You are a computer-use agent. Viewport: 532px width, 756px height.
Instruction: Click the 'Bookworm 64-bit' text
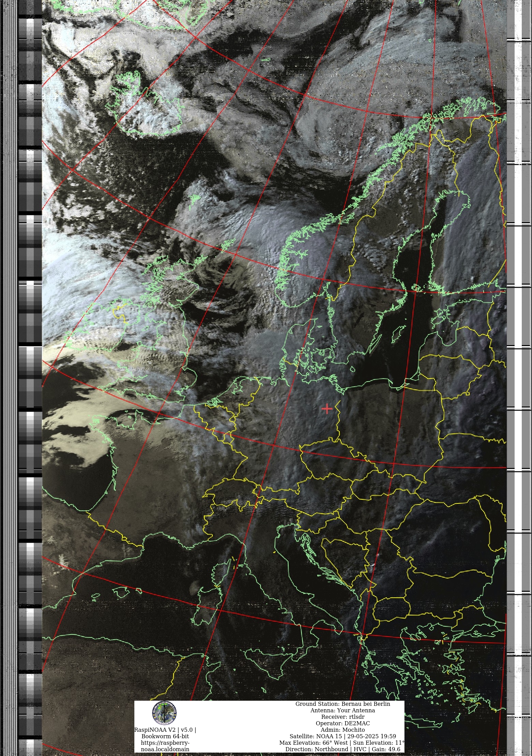165,736
